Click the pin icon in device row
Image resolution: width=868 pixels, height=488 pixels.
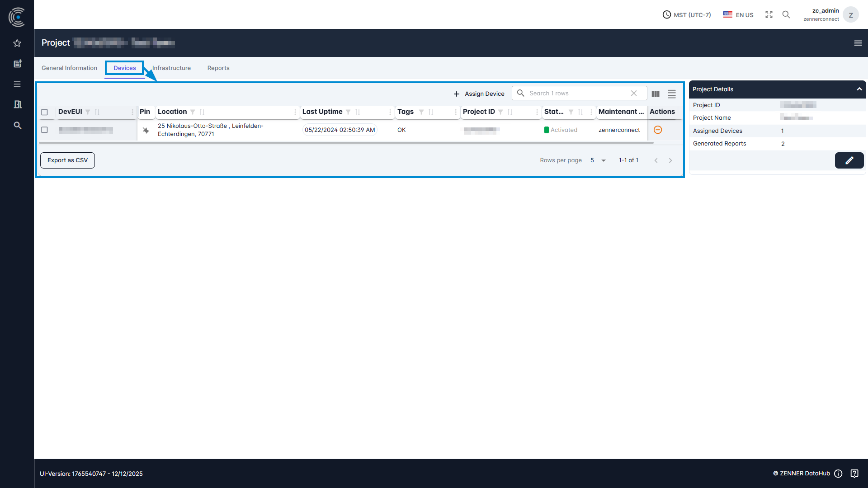click(x=146, y=130)
